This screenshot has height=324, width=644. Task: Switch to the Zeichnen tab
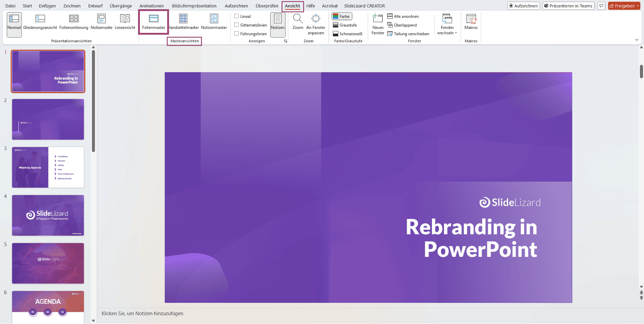pos(72,6)
